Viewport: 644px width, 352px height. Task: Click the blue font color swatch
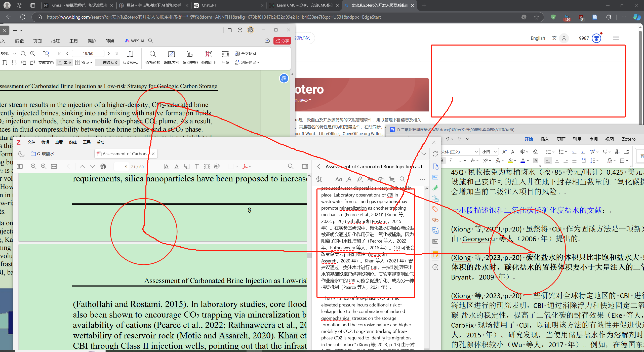tap(523, 161)
